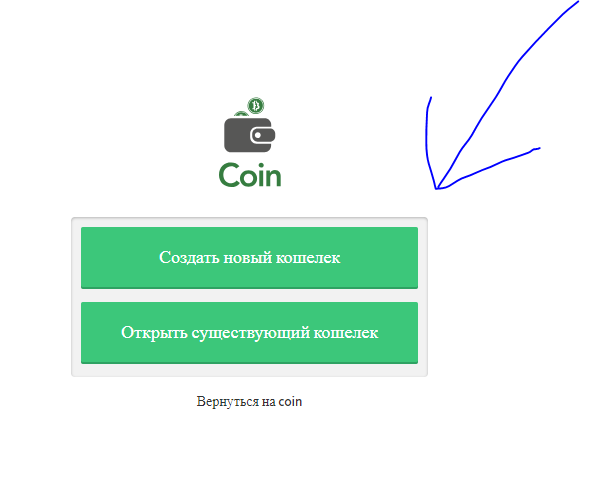
Task: Click the word существующий in the second button
Action: [251, 333]
